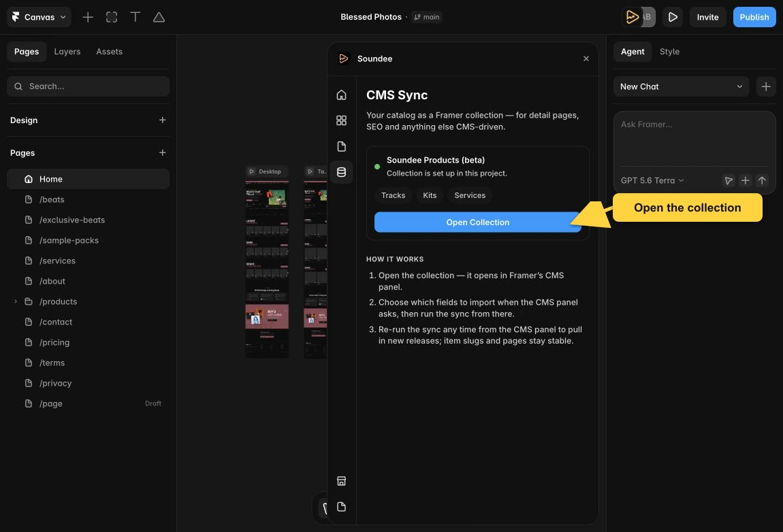Image resolution: width=783 pixels, height=532 pixels.
Task: Select the /sample-packs page
Action: coord(88,240)
